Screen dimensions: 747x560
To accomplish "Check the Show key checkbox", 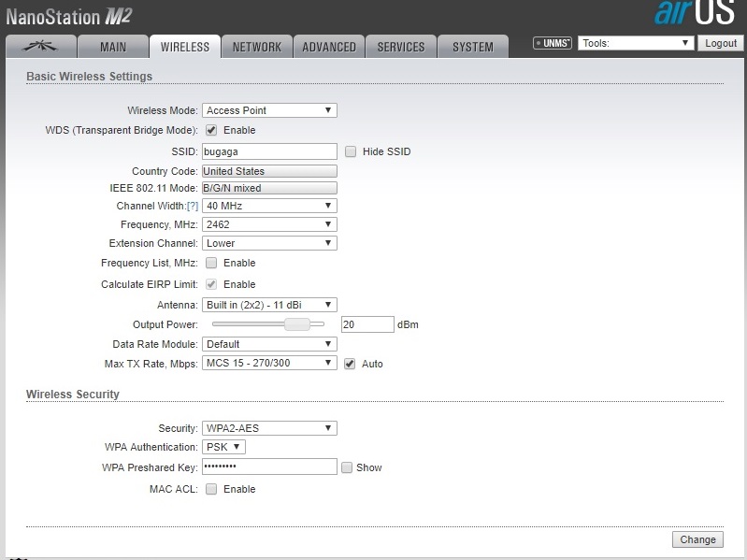I will tap(347, 467).
